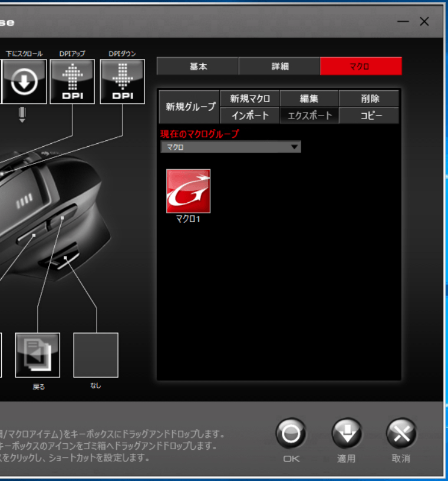The width and height of the screenshot is (448, 481).
Task: Switch to the 詳細 tab
Action: point(279,66)
